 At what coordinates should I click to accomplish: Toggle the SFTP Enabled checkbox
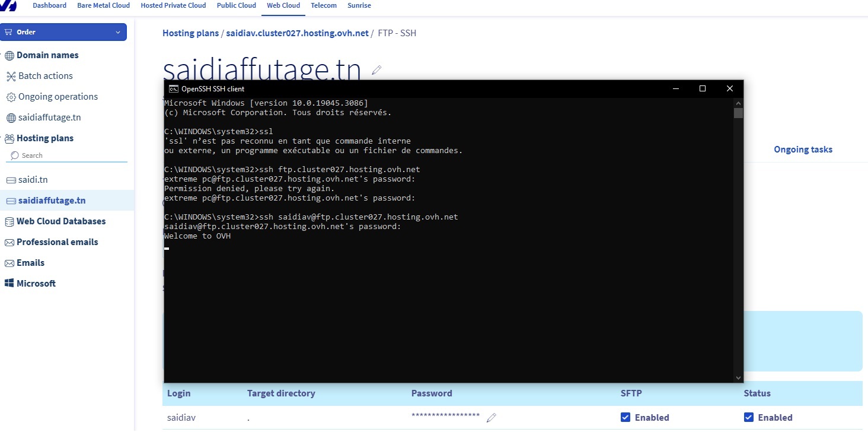click(x=626, y=417)
